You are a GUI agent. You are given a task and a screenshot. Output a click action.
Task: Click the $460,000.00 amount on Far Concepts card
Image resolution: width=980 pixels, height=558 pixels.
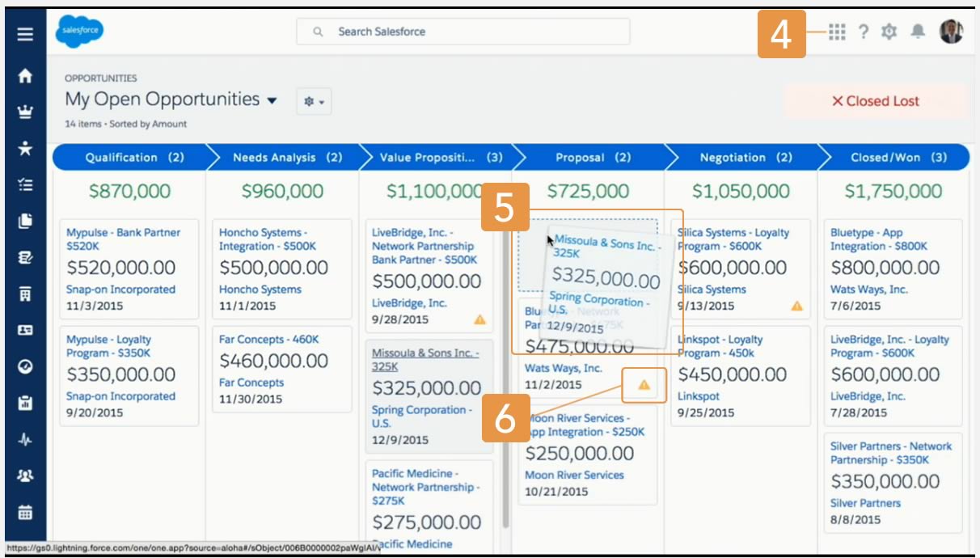pos(274,361)
